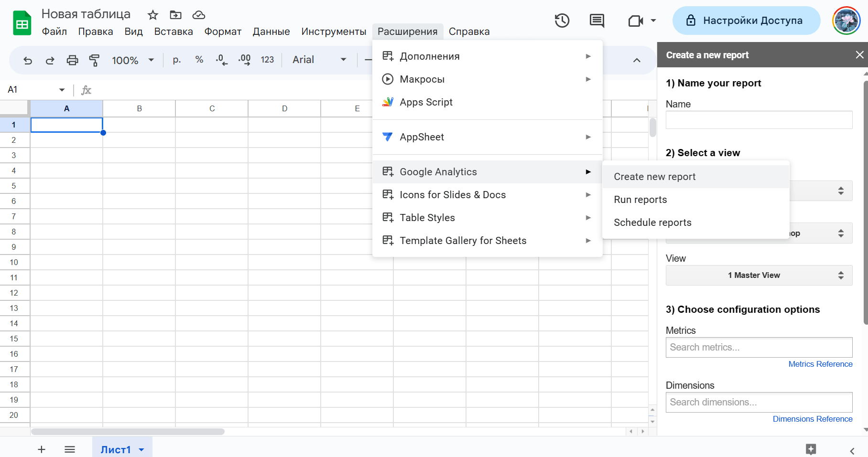Increase decimal places
The width and height of the screenshot is (868, 457).
pyautogui.click(x=244, y=60)
